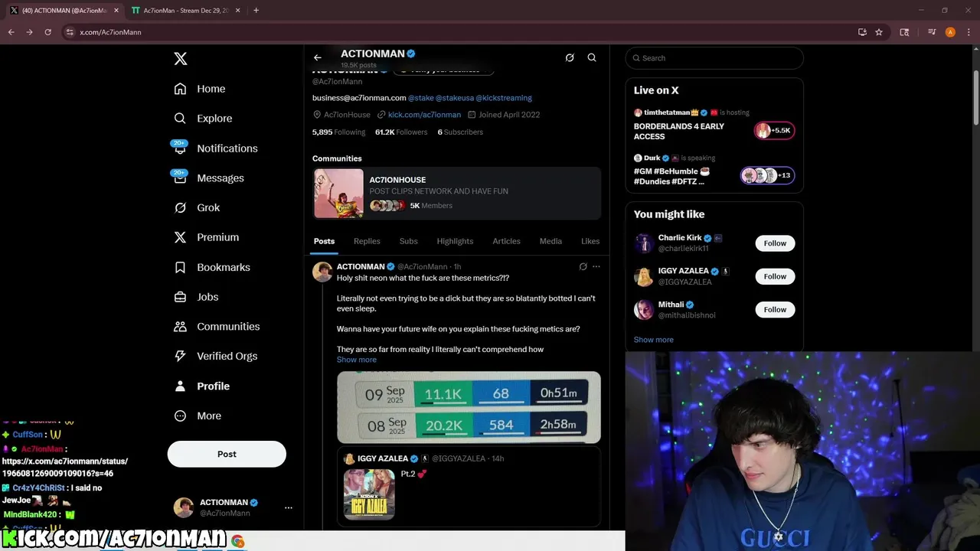Open the Chrome profile avatar
The height and width of the screenshot is (551, 980).
point(950,32)
